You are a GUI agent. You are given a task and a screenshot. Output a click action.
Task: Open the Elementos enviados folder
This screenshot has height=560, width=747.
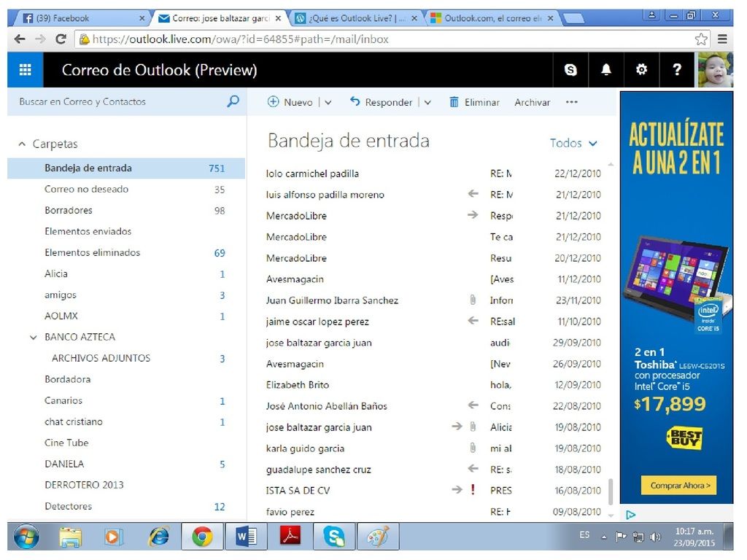tap(126, 231)
